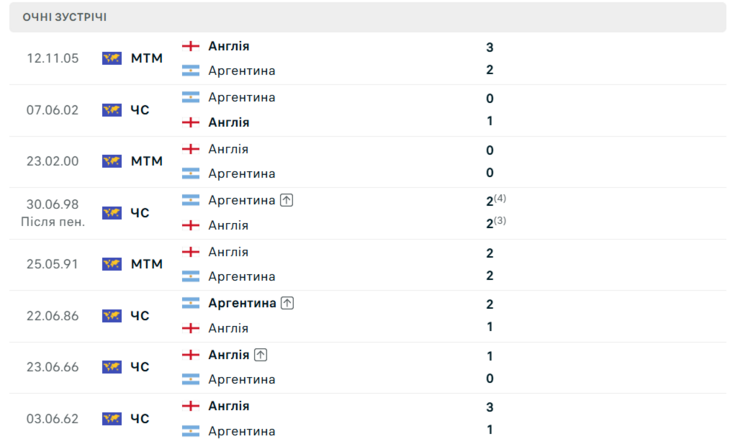Select МТМ competition label for 25.05.91
This screenshot has width=735, height=439.
[x=147, y=264]
